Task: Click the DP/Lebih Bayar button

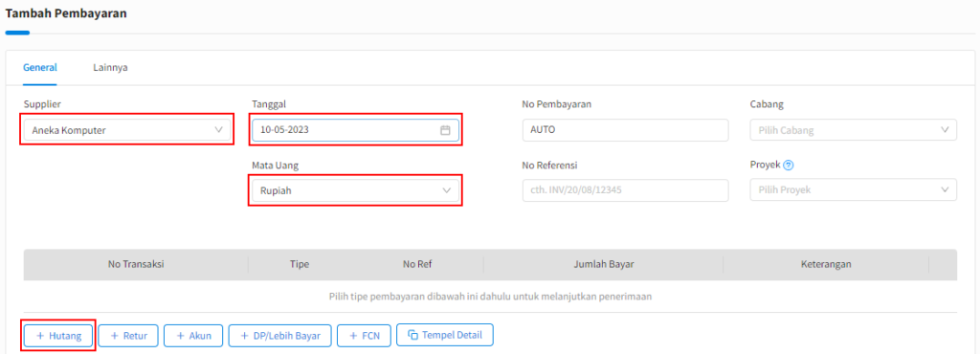Action: pos(280,335)
